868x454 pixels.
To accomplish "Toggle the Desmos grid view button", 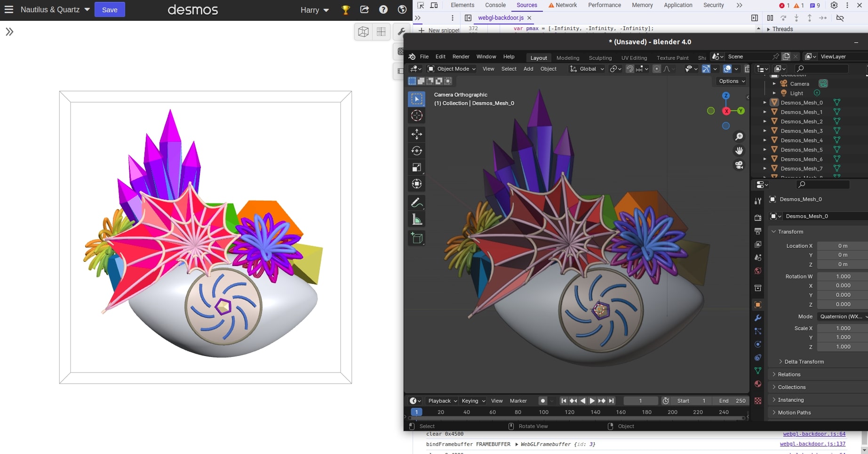I will [x=381, y=32].
